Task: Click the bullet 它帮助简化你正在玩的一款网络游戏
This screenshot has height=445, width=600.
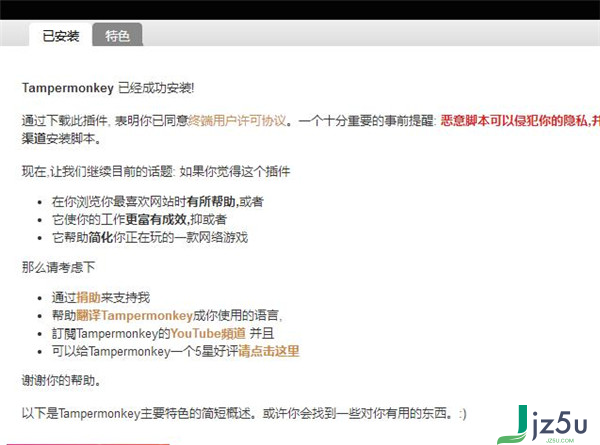Action: (x=150, y=237)
